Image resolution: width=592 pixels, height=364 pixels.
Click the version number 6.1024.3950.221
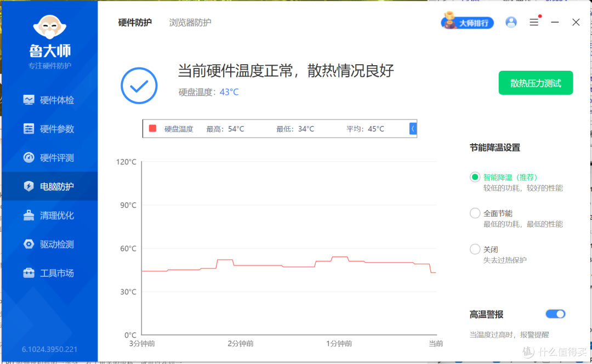pos(49,349)
